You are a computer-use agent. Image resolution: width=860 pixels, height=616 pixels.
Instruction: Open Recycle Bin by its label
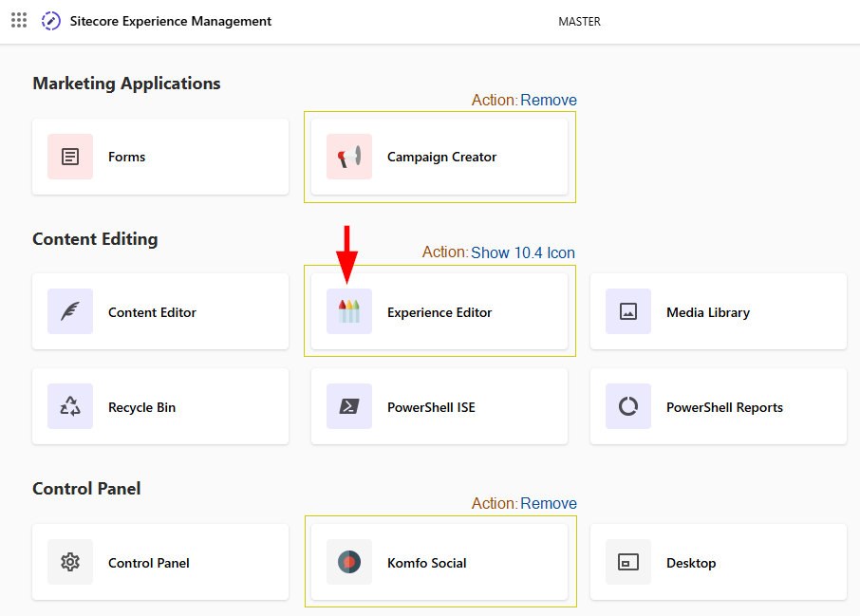pyautogui.click(x=141, y=407)
